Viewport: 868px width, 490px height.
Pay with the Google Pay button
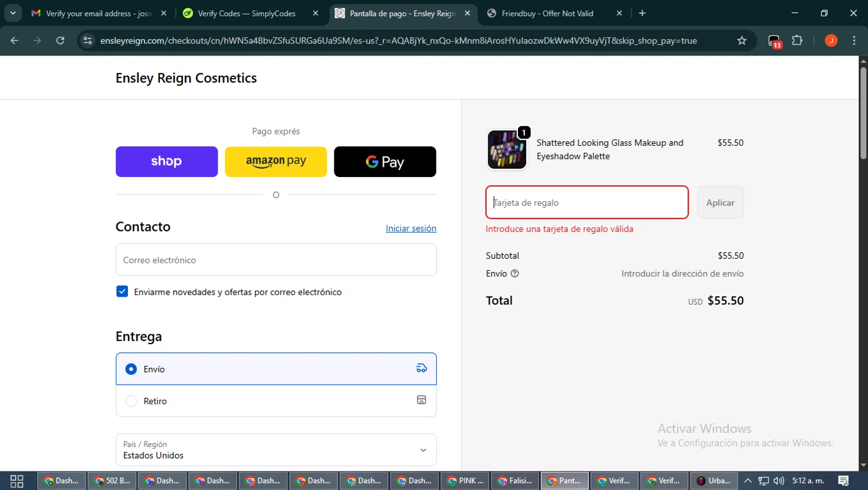385,161
